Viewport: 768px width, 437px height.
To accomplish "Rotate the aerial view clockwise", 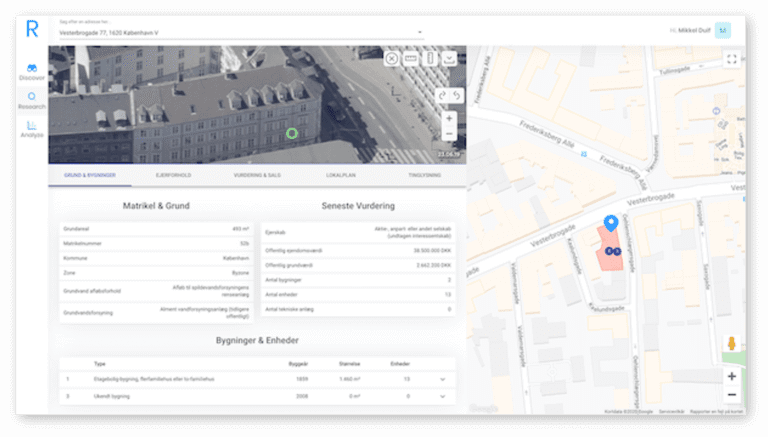I will click(441, 95).
